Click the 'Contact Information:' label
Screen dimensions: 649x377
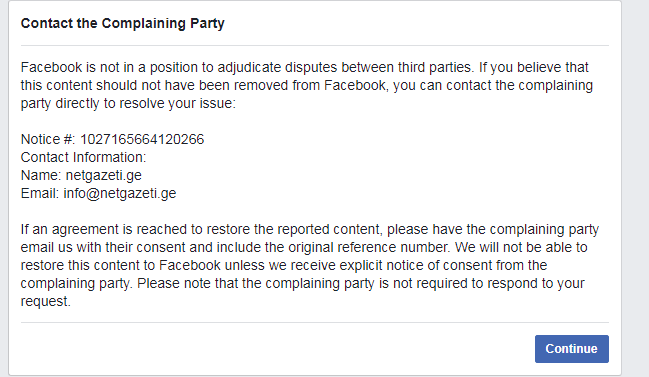[x=83, y=157]
